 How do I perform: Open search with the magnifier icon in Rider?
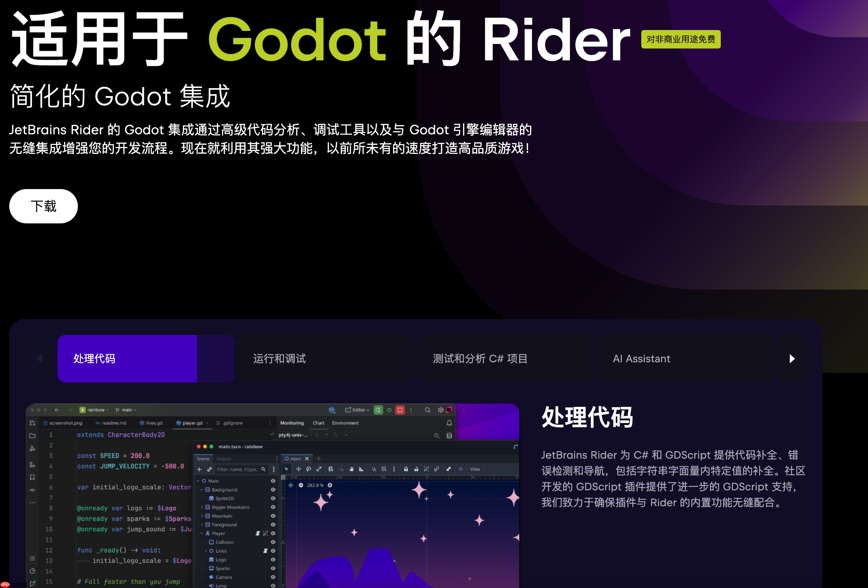click(428, 410)
